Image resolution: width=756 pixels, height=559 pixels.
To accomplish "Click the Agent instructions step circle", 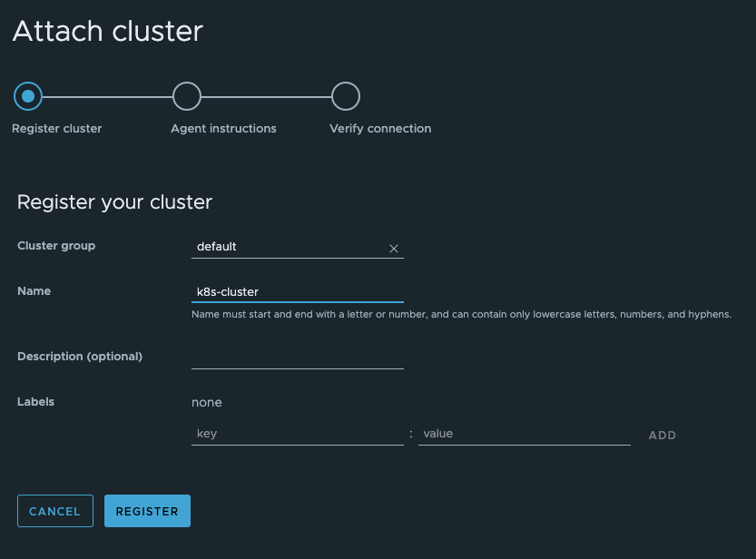I will click(186, 95).
